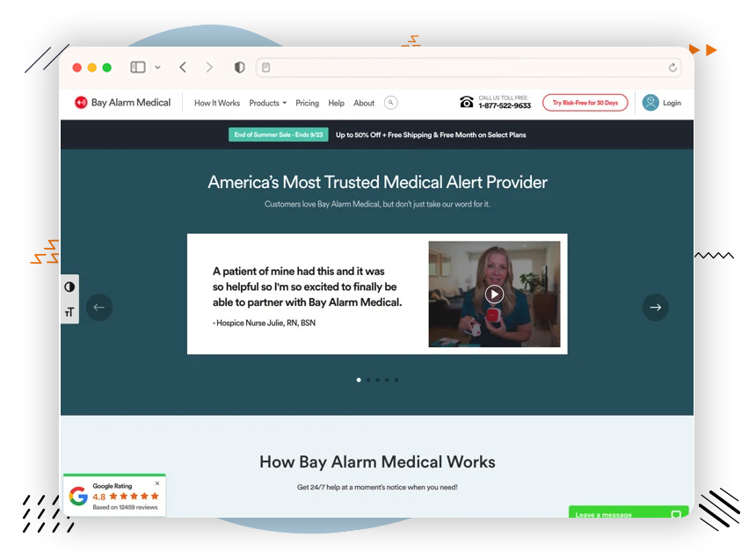
Task: Click the magnifying glass search icon
Action: (x=390, y=103)
